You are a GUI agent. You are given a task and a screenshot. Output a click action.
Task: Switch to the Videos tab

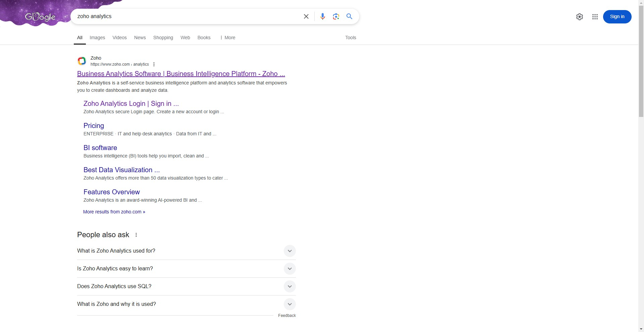pos(119,38)
